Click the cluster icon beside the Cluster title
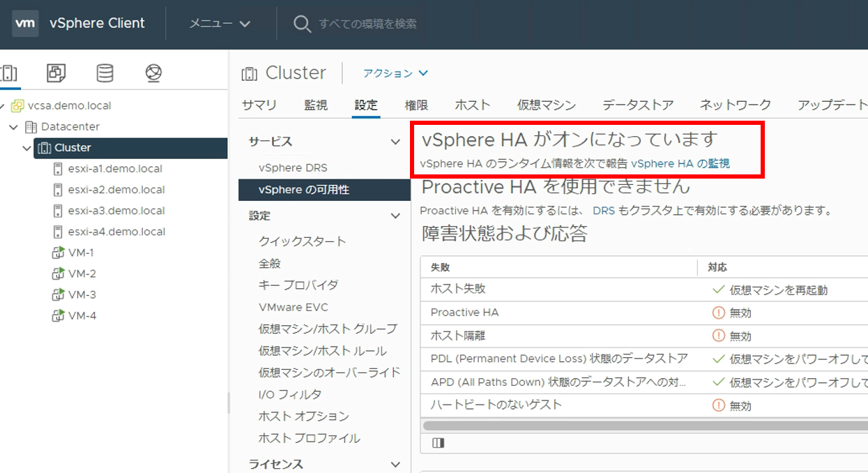868x473 pixels. [x=249, y=73]
